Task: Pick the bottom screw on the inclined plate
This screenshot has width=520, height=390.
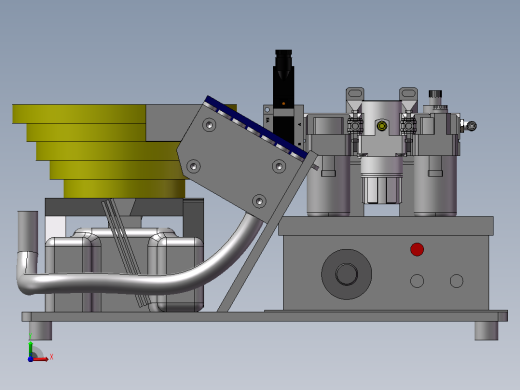Action: pyautogui.click(x=259, y=201)
